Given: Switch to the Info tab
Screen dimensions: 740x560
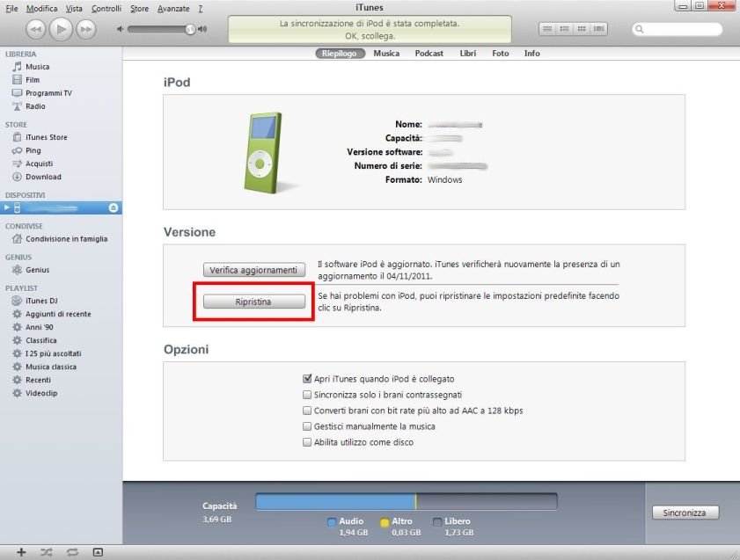Looking at the screenshot, I should pyautogui.click(x=531, y=54).
